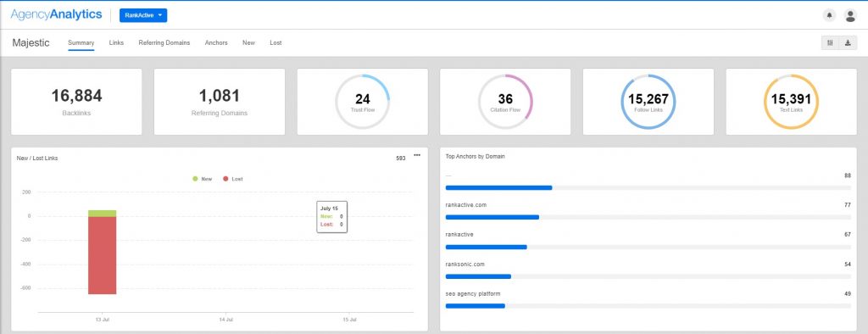Select the Citation Flow gauge
Viewport: 868px width, 334px height.
tap(505, 102)
